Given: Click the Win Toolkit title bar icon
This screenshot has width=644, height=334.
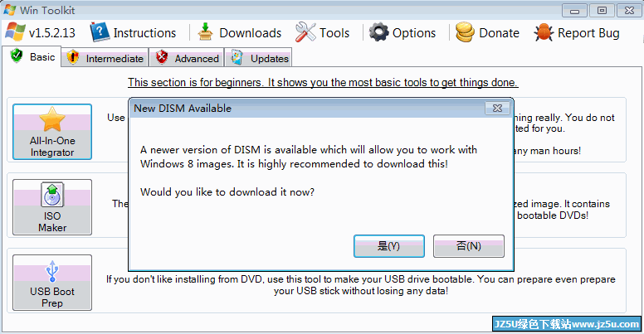Looking at the screenshot, I should (10, 10).
